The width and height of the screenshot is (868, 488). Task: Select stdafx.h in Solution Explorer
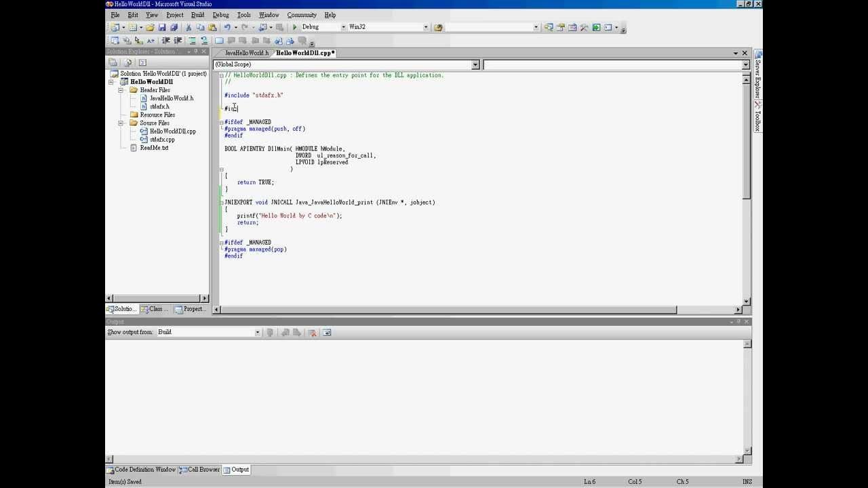tap(159, 106)
